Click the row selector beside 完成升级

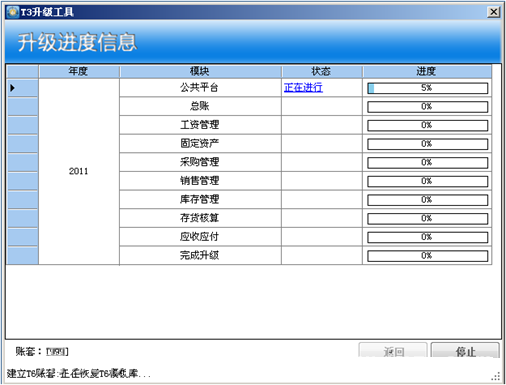click(x=22, y=256)
